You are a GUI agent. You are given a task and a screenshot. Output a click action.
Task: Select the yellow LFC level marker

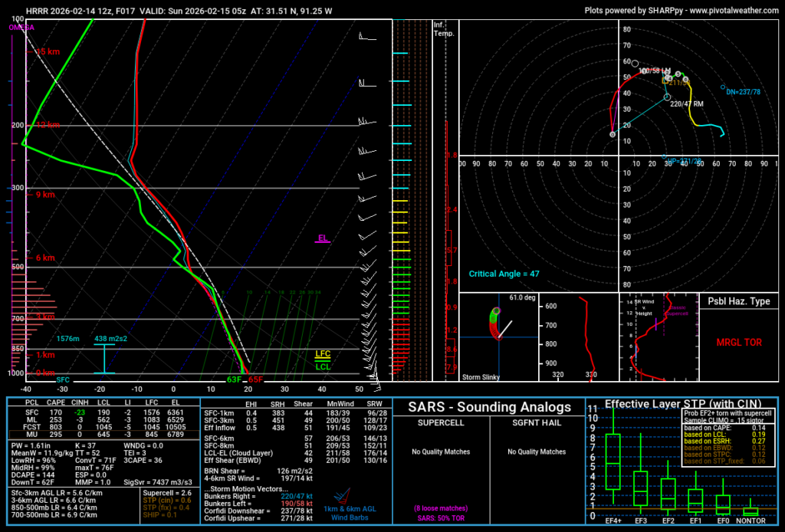(323, 354)
